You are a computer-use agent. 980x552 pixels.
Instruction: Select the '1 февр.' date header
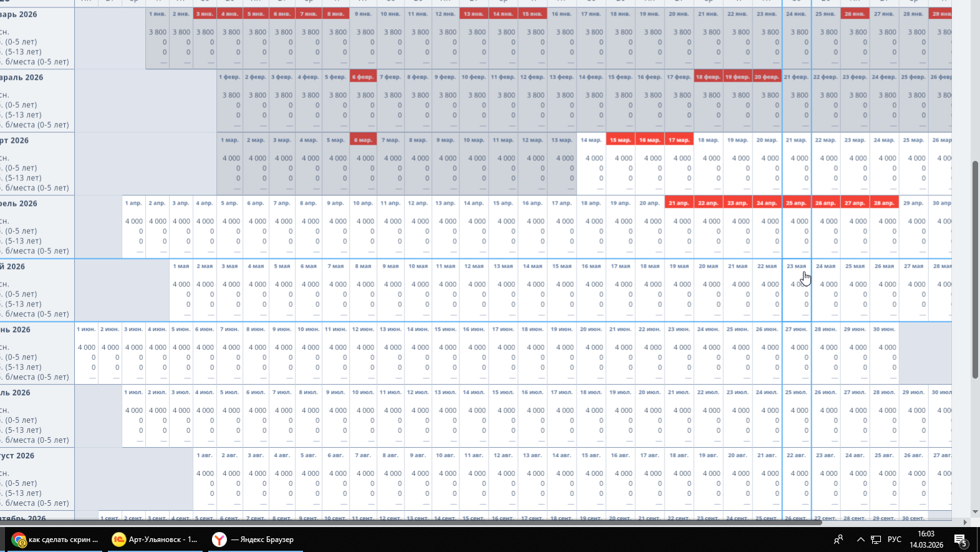229,77
